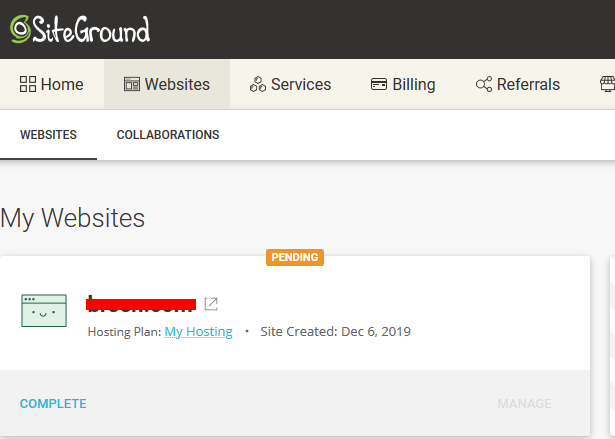The height and width of the screenshot is (439, 615).
Task: Click the SiteGround swirl logo icon
Action: click(x=20, y=30)
